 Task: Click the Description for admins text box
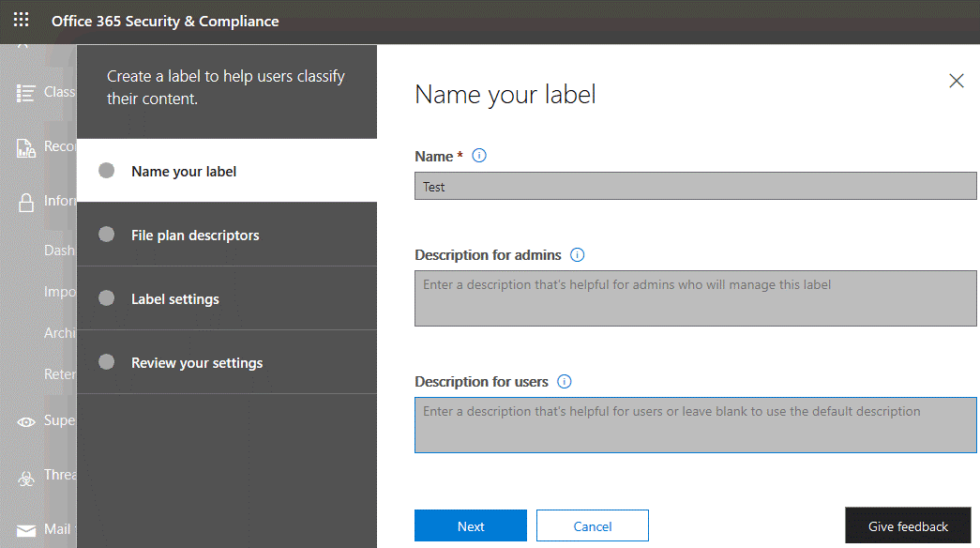pyautogui.click(x=695, y=298)
